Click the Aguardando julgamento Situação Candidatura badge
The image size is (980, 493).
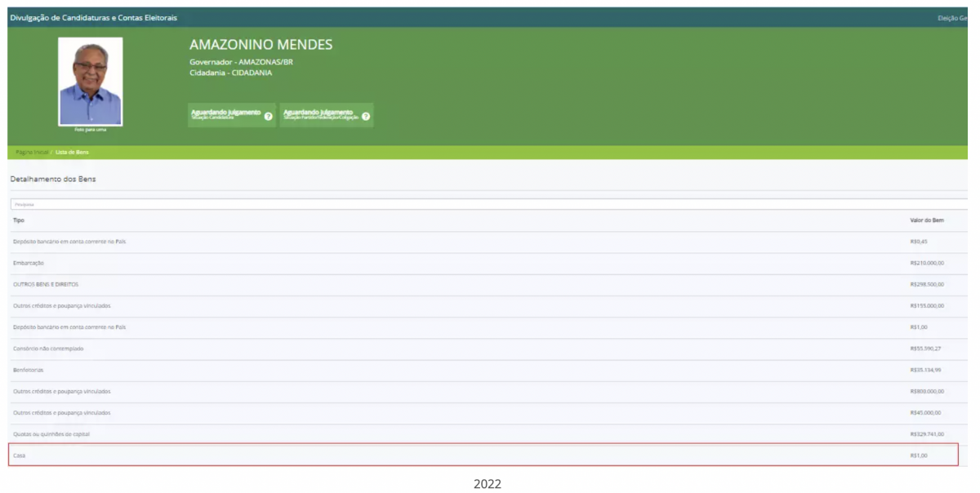225,114
